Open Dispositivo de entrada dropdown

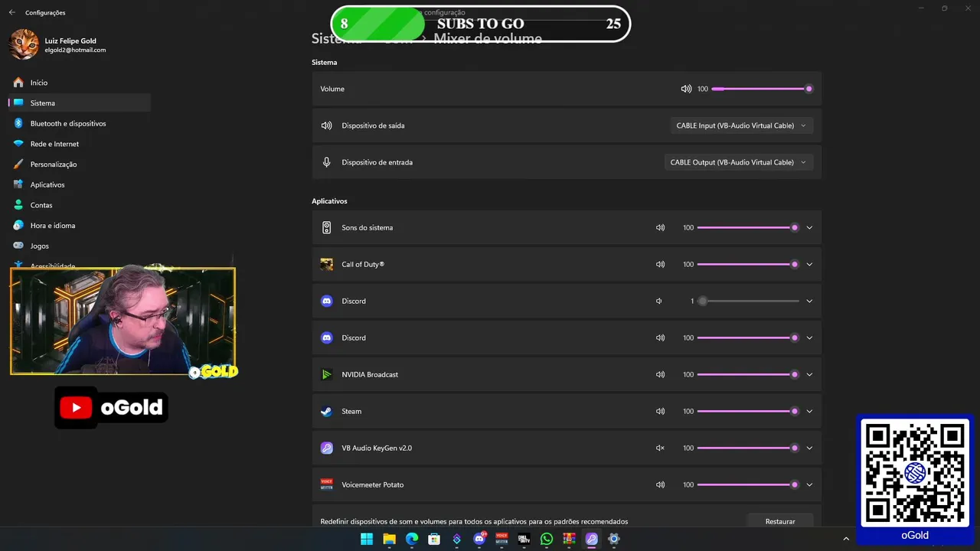[738, 162]
